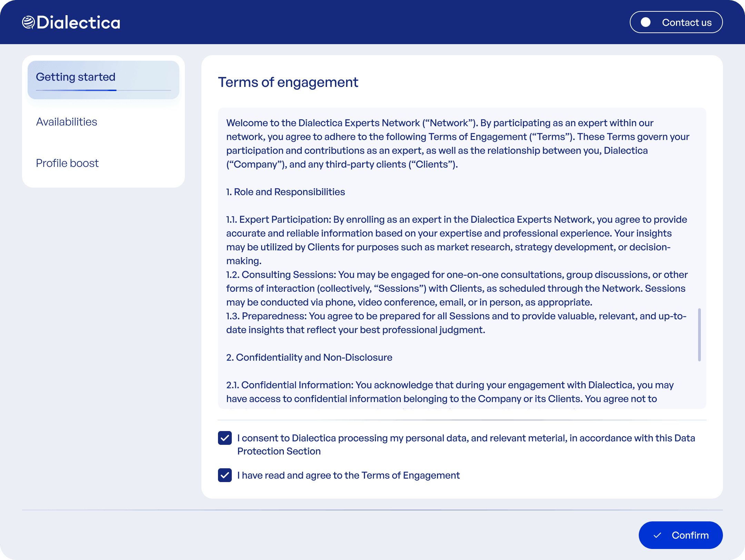Click the Dialectica wordmark text

[x=79, y=22]
